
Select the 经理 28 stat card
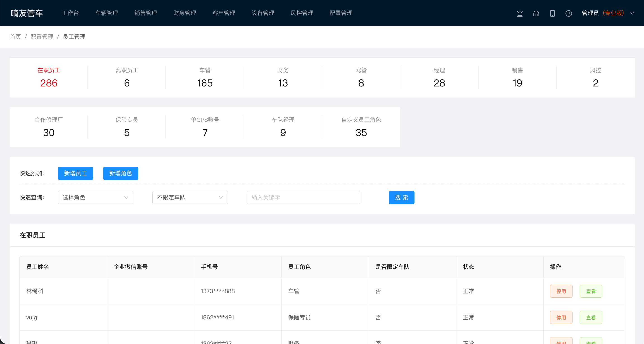(439, 78)
